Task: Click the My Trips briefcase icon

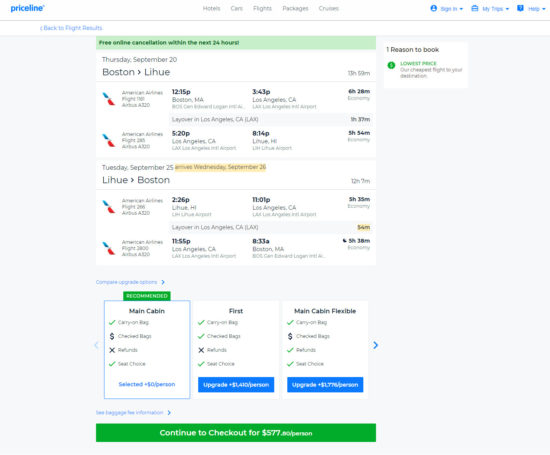Action: 475,8
